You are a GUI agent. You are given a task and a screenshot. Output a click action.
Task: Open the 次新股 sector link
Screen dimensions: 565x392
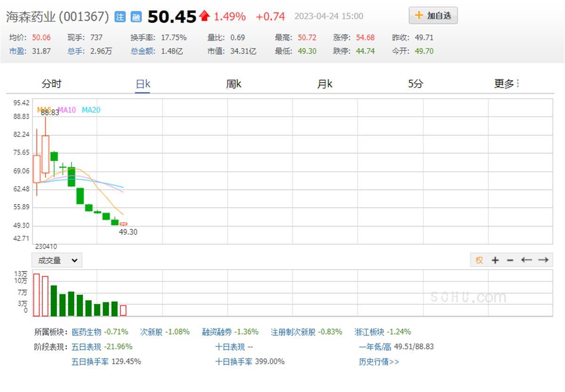[x=151, y=332]
